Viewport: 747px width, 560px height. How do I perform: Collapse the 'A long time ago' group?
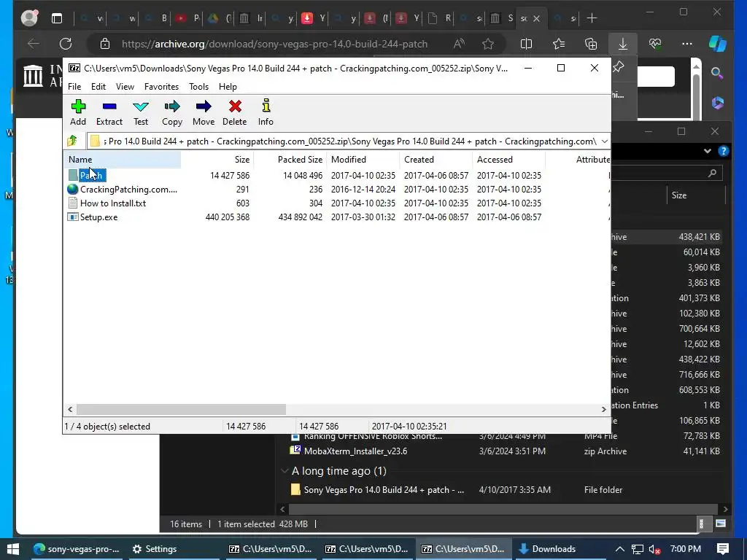coord(285,471)
